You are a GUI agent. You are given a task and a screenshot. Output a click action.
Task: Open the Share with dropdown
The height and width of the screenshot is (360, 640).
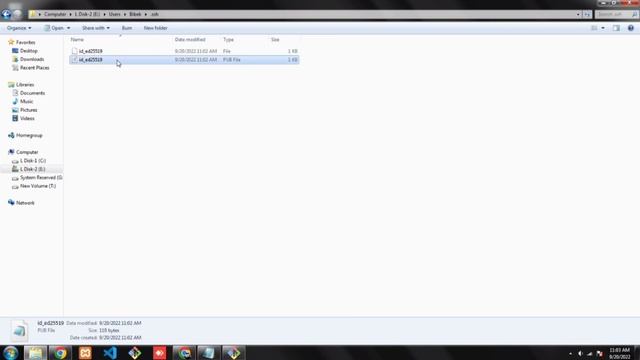point(96,28)
